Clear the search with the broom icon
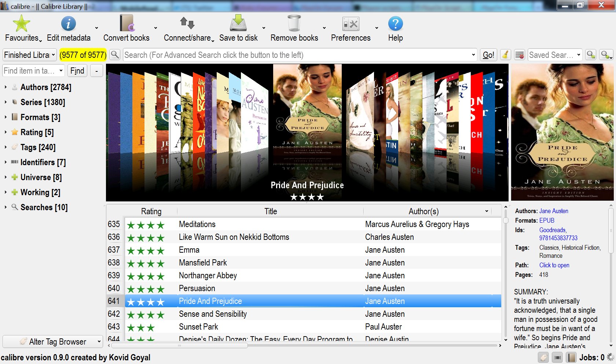This screenshot has width=616, height=364. pyautogui.click(x=505, y=55)
